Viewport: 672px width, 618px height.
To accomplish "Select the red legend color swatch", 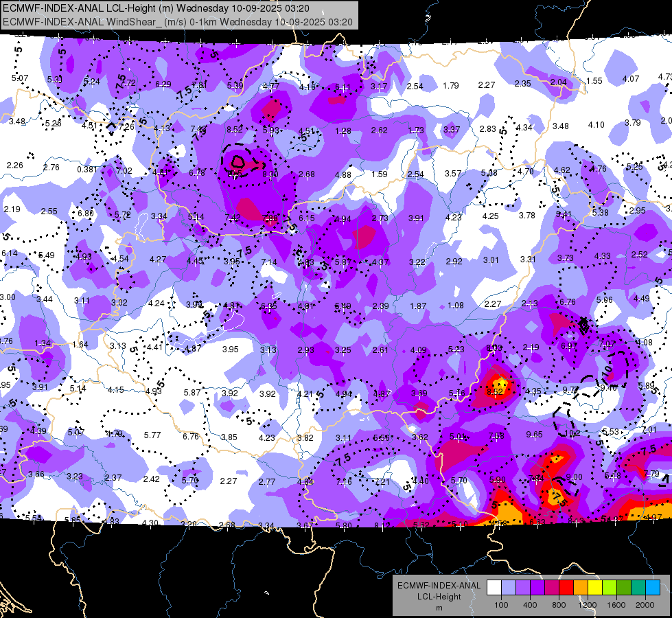I will [x=566, y=588].
